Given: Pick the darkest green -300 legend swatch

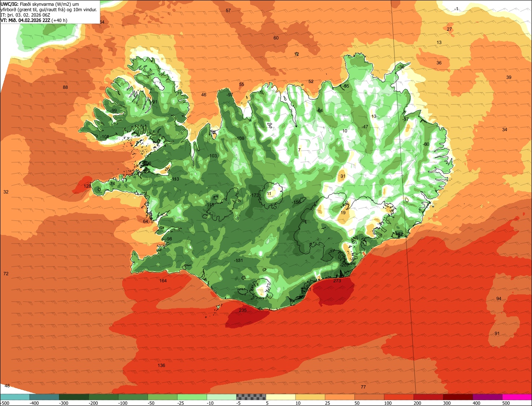Looking at the screenshot, I should click(x=74, y=397).
